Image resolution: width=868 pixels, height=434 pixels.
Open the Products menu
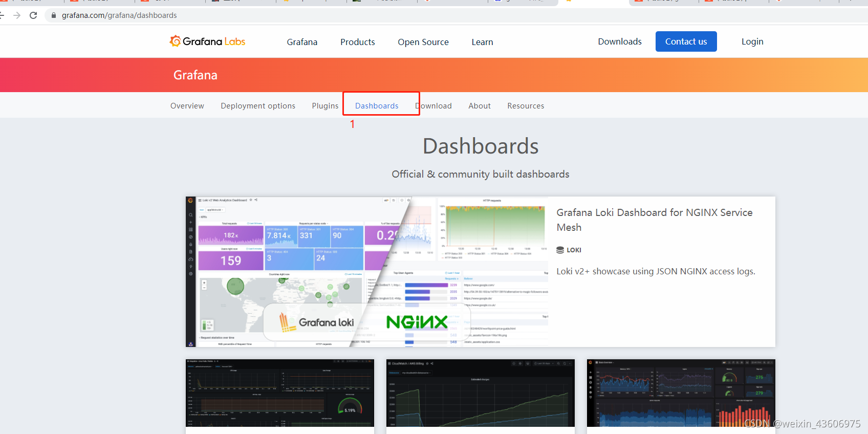tap(358, 42)
